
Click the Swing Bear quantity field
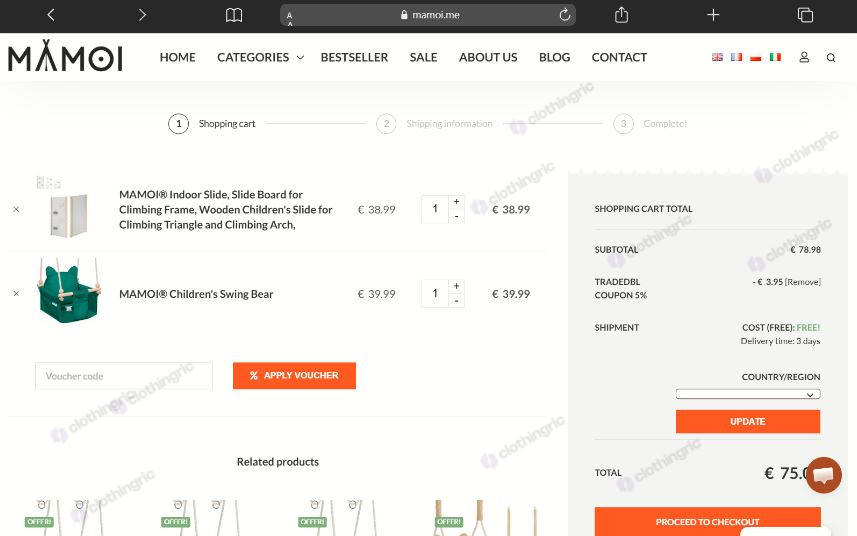pyautogui.click(x=435, y=293)
